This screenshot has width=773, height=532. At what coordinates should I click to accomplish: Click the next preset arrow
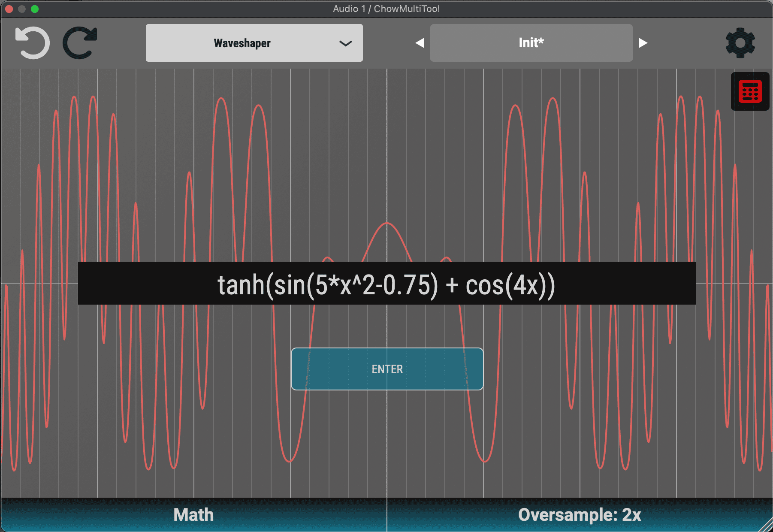(x=643, y=42)
